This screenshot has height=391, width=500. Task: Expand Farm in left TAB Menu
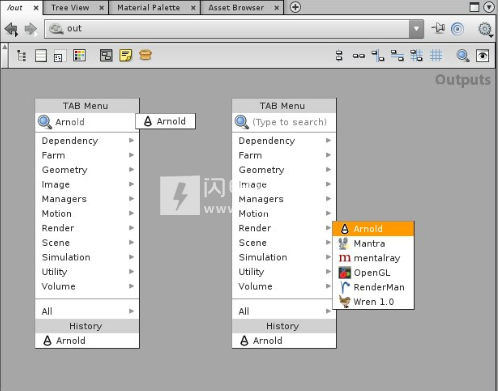87,155
